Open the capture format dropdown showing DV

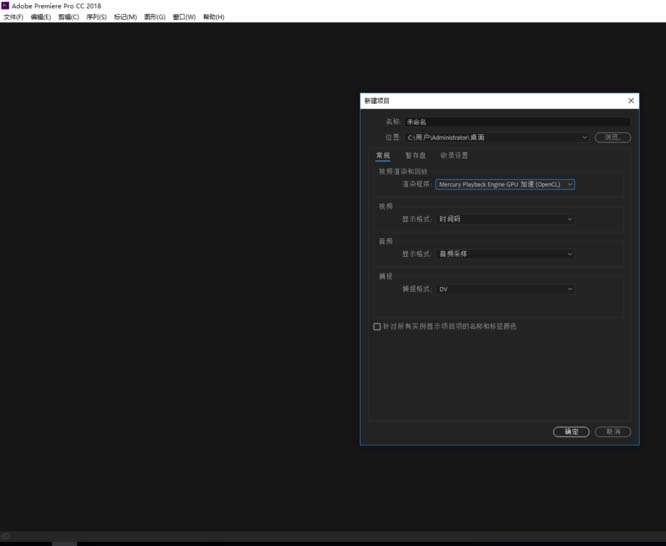coord(505,289)
